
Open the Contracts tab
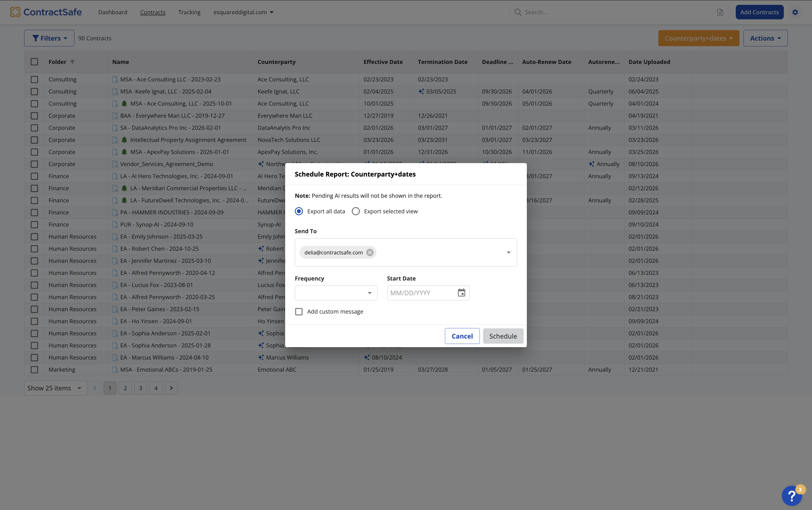[153, 12]
